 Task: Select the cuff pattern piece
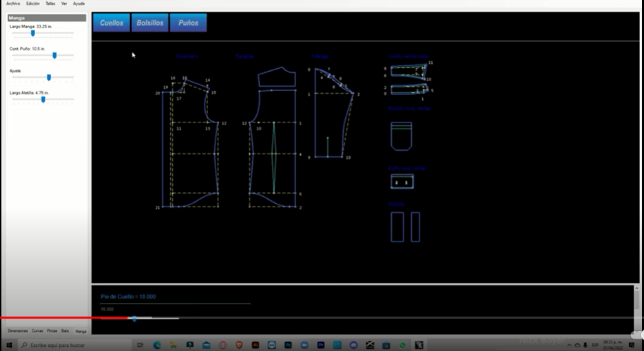point(402,182)
